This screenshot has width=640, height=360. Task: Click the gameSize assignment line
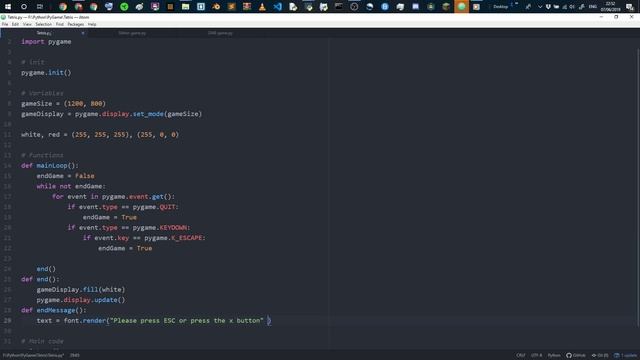point(63,104)
